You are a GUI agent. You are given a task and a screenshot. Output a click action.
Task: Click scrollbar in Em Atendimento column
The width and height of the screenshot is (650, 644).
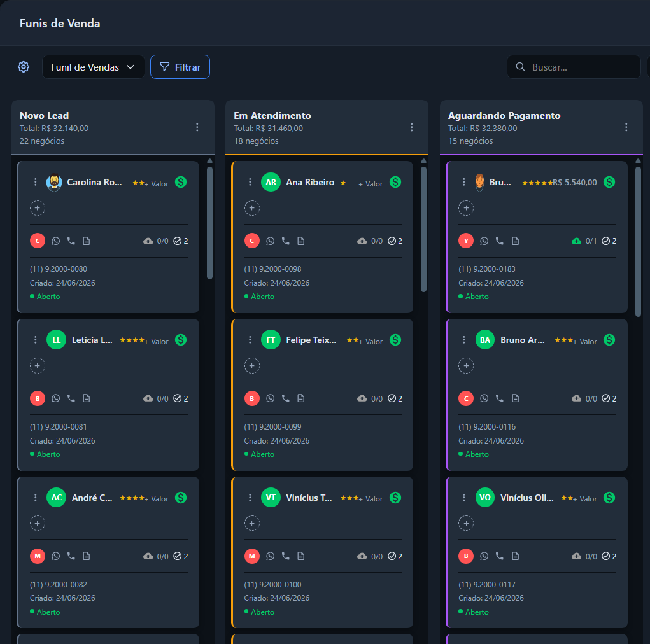pyautogui.click(x=423, y=229)
